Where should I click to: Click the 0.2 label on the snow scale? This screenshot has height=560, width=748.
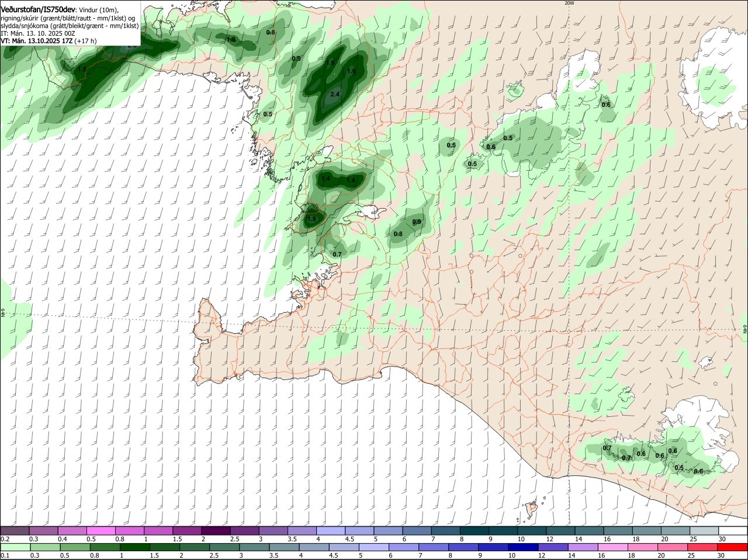point(5,539)
